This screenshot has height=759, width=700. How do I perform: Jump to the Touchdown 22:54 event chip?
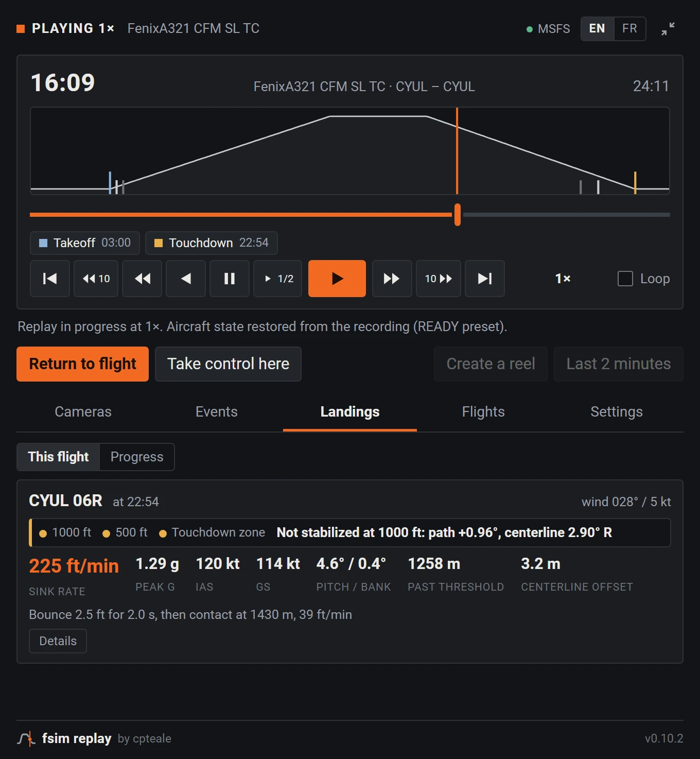coord(212,243)
